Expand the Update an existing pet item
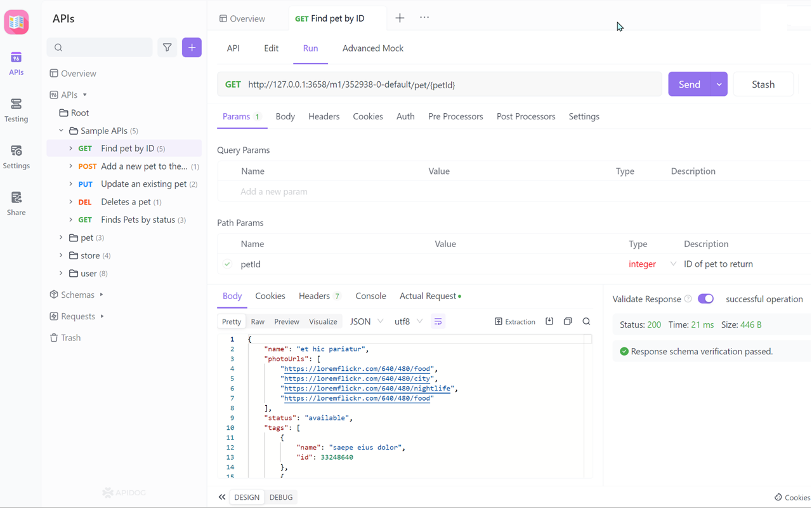812x508 pixels. 70,184
